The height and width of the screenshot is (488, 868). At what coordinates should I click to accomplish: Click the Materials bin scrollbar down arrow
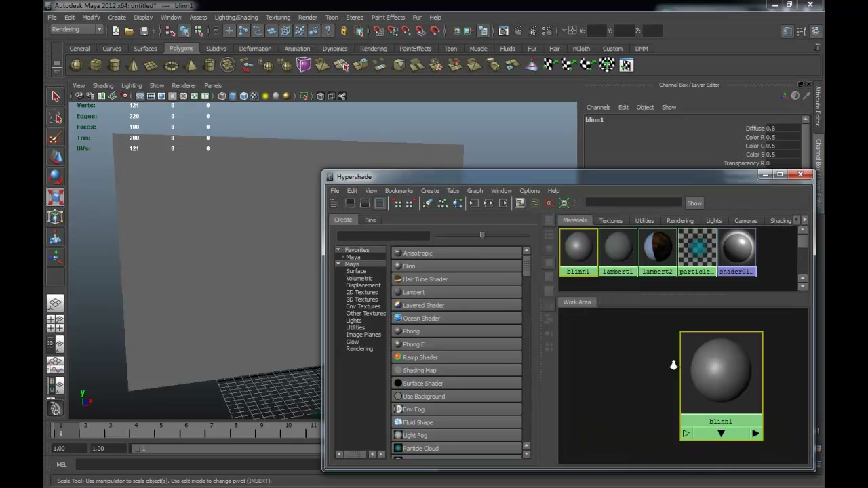804,287
